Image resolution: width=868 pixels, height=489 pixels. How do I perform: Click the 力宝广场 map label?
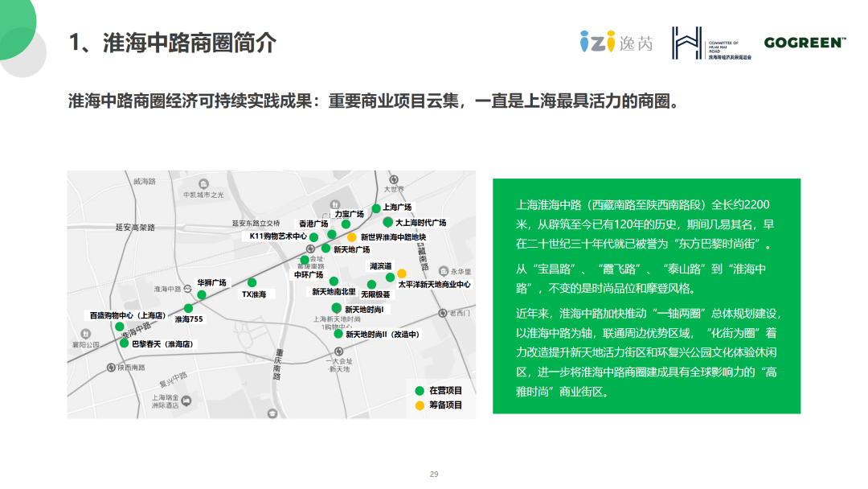click(350, 214)
